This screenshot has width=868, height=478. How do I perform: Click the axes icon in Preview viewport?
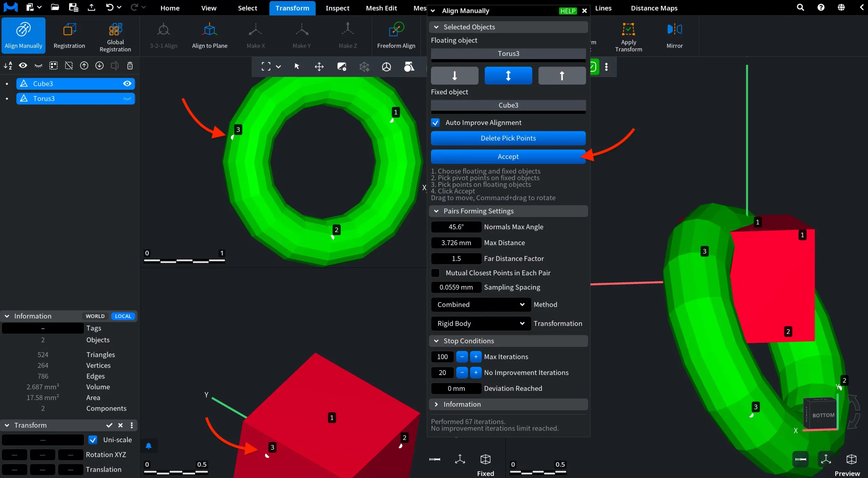(826, 459)
